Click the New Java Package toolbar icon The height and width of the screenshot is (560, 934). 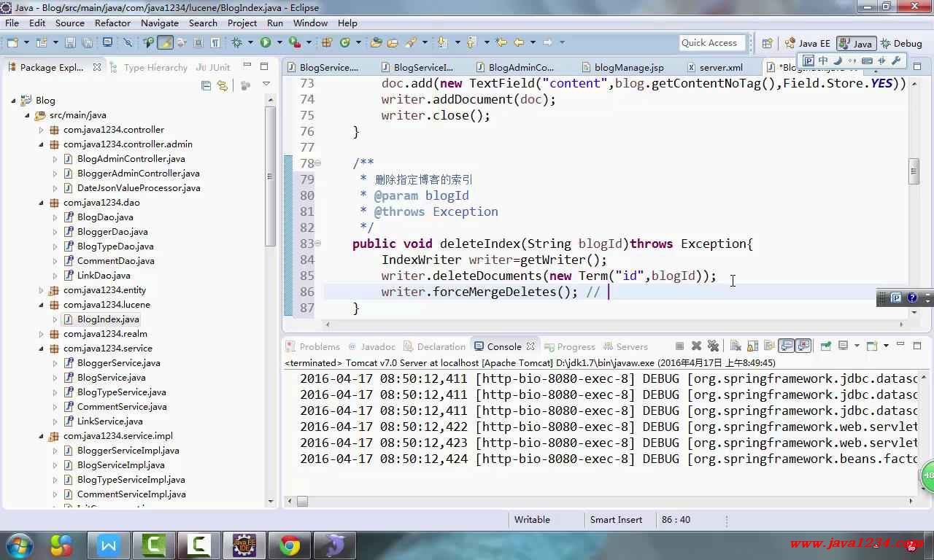(x=326, y=42)
